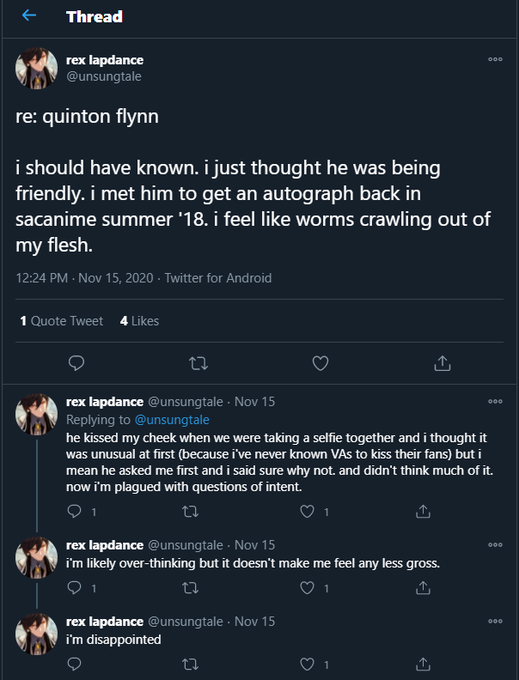The image size is (519, 680).
Task: Retweet the main tweet
Action: [x=199, y=363]
